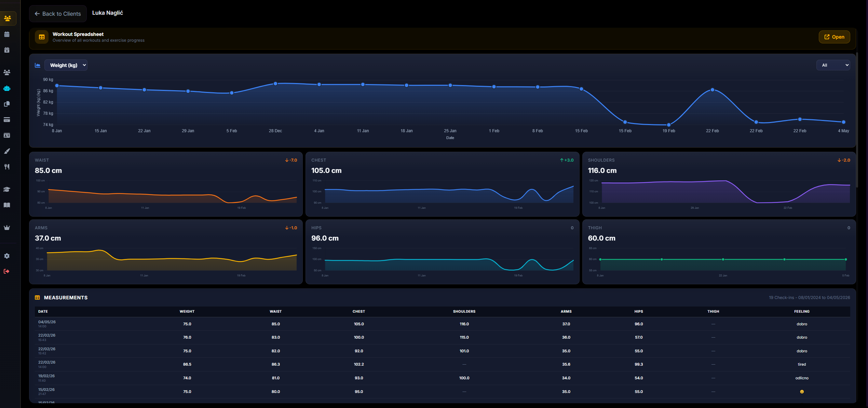Click the page vertical scrollbar
Image resolution: width=868 pixels, height=408 pixels.
pyautogui.click(x=857, y=120)
